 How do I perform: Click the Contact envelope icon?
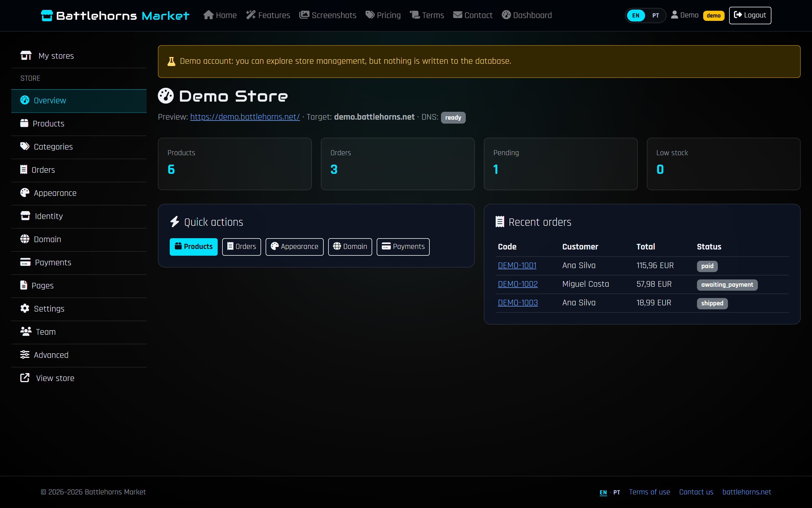coord(457,15)
